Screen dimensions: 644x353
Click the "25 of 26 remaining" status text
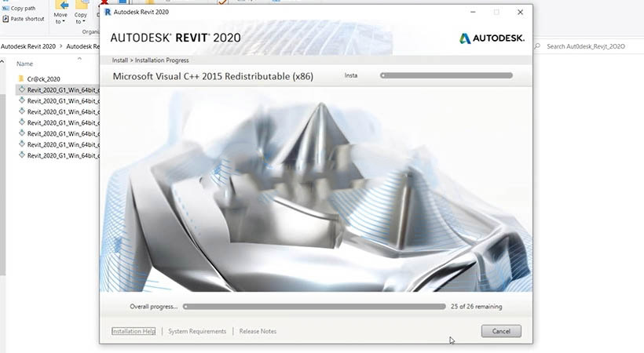[477, 307]
